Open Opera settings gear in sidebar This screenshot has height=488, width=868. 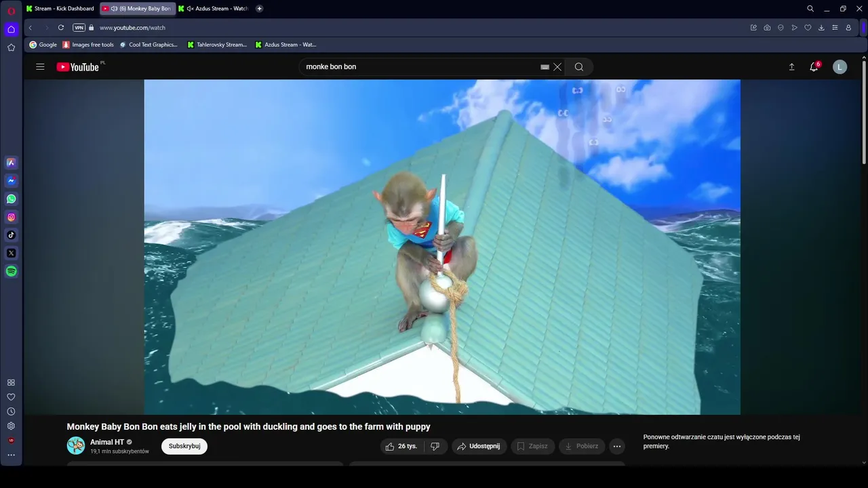(11, 426)
